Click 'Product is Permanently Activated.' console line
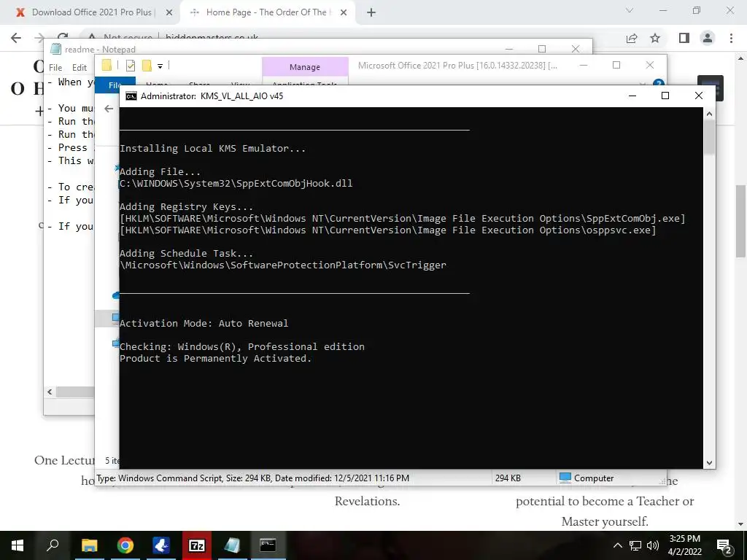 [x=215, y=359]
